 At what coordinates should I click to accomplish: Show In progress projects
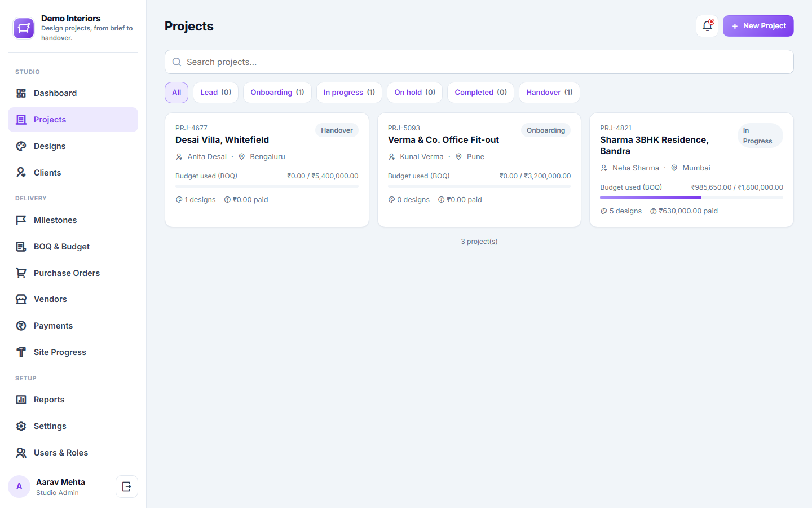(349, 93)
